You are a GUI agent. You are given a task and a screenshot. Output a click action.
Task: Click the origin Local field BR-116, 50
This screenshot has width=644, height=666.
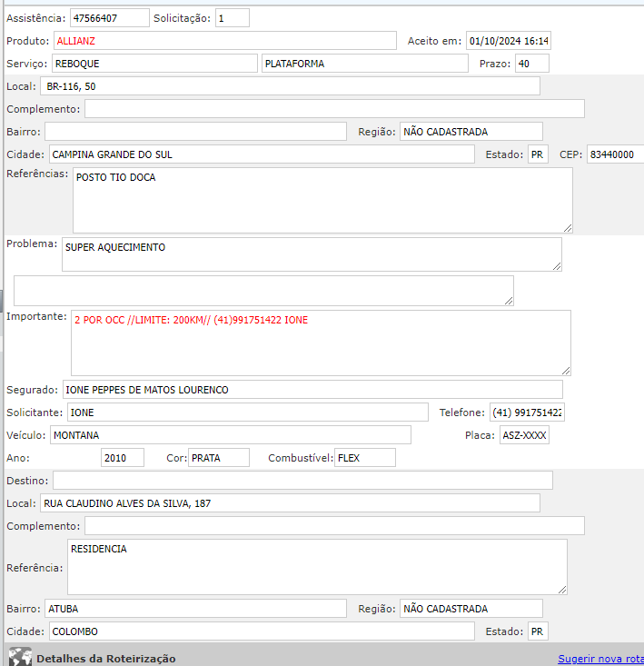[290, 86]
